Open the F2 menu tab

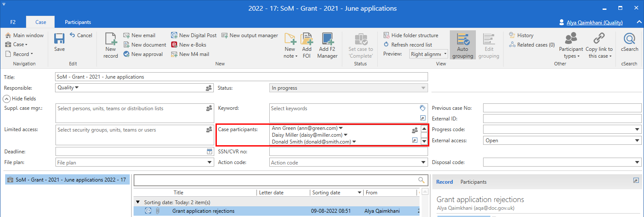tap(13, 22)
